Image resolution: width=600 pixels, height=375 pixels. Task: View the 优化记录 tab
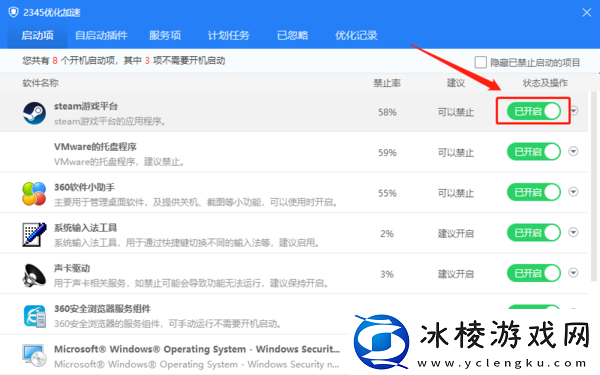tap(356, 35)
